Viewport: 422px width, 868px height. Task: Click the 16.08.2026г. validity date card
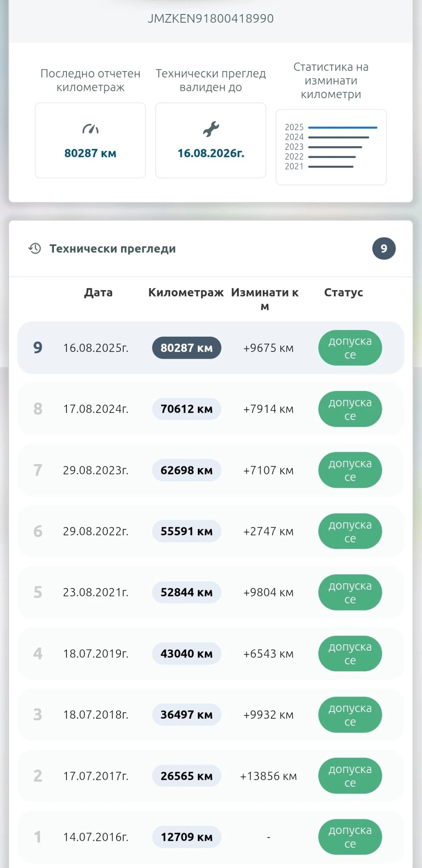tap(211, 140)
